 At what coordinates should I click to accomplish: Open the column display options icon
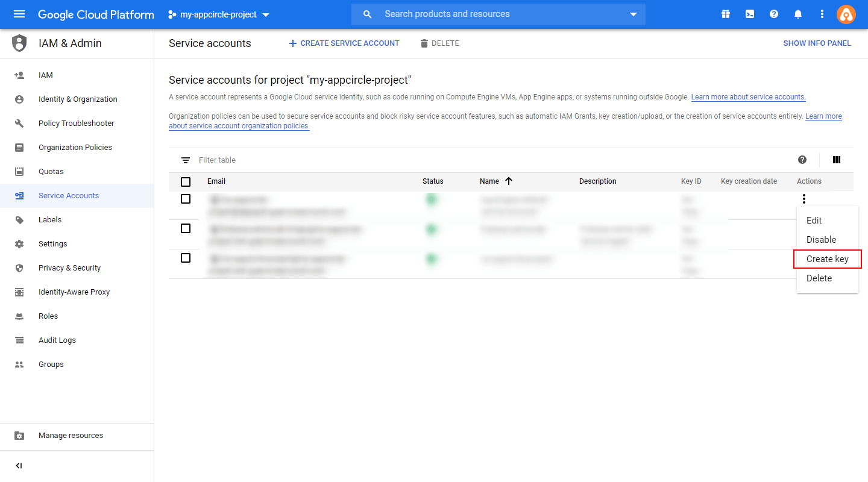coord(837,160)
